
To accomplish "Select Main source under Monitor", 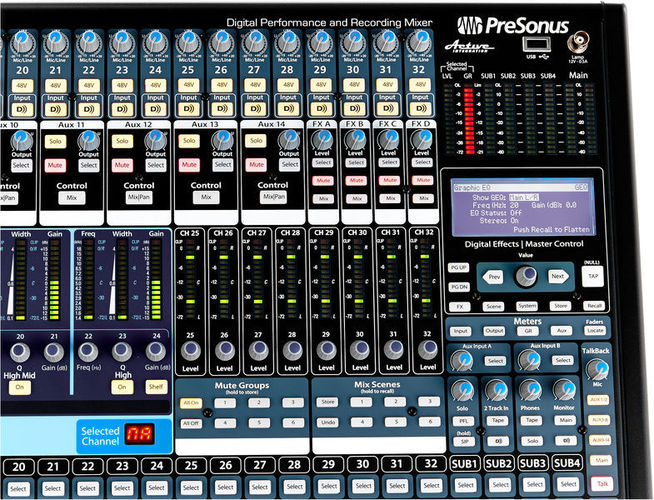I will point(565,420).
